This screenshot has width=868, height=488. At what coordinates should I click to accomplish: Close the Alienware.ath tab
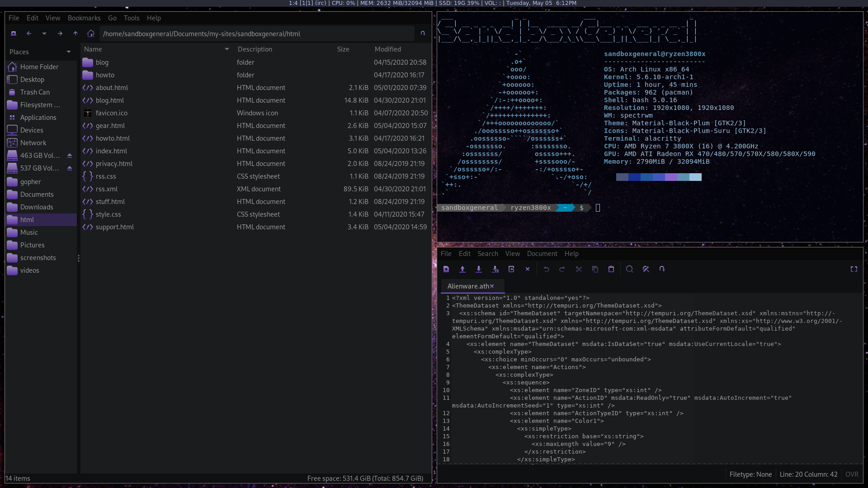tap(492, 286)
